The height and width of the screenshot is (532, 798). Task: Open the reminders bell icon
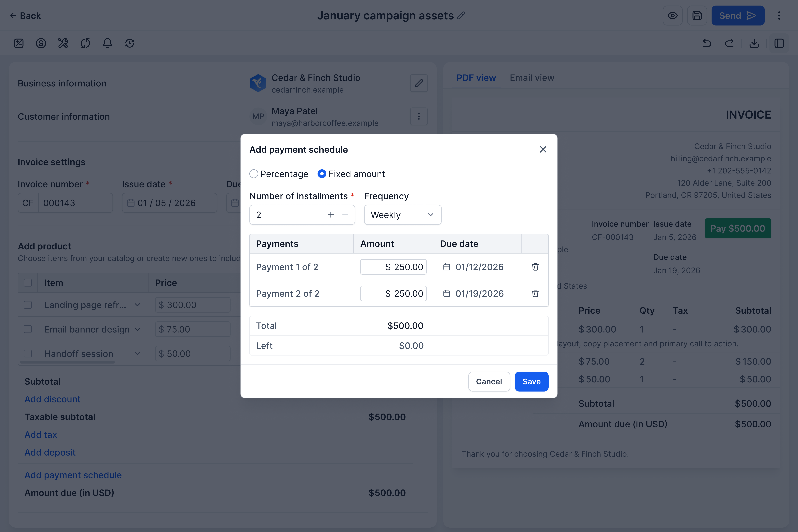point(108,43)
